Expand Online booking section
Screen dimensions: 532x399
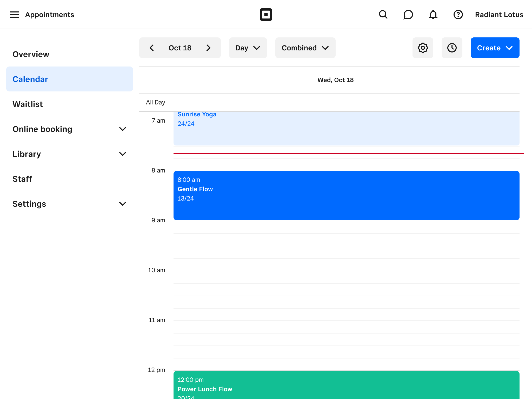click(69, 129)
